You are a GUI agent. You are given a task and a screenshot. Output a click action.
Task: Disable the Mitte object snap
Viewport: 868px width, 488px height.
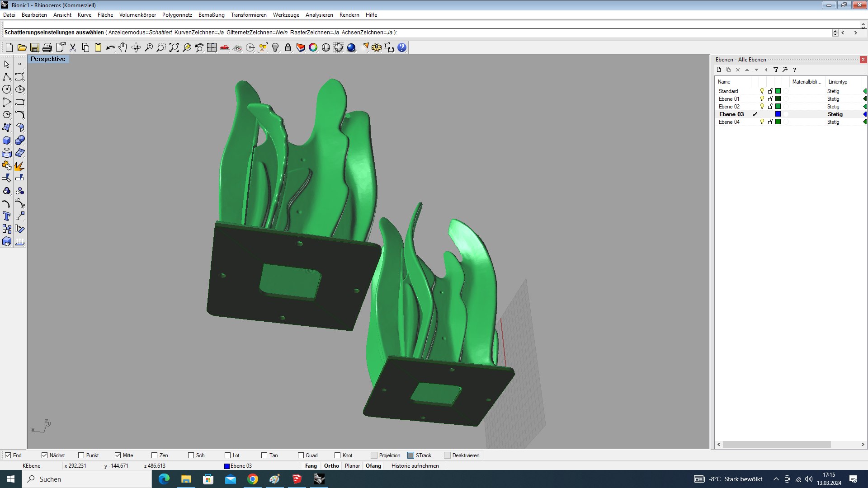118,455
